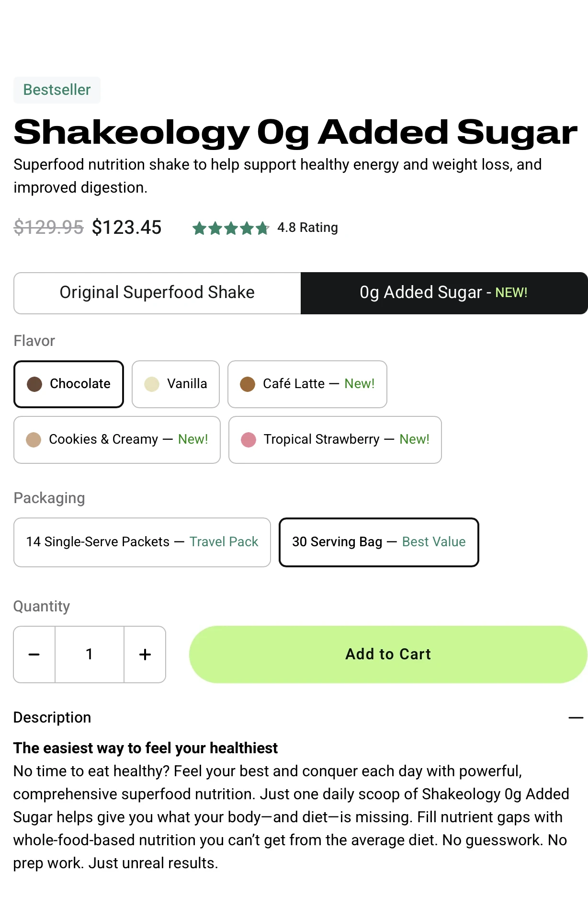Open the 4.8 Rating details
Screen dimensions: 588x919
[307, 228]
